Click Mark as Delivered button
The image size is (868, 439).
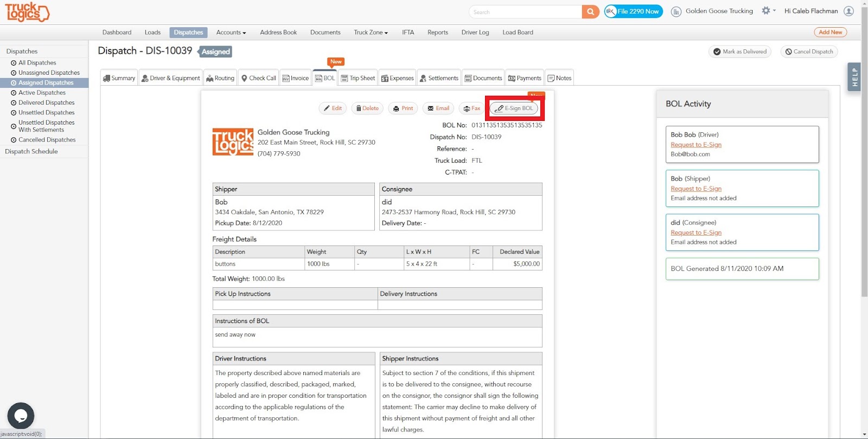click(741, 51)
